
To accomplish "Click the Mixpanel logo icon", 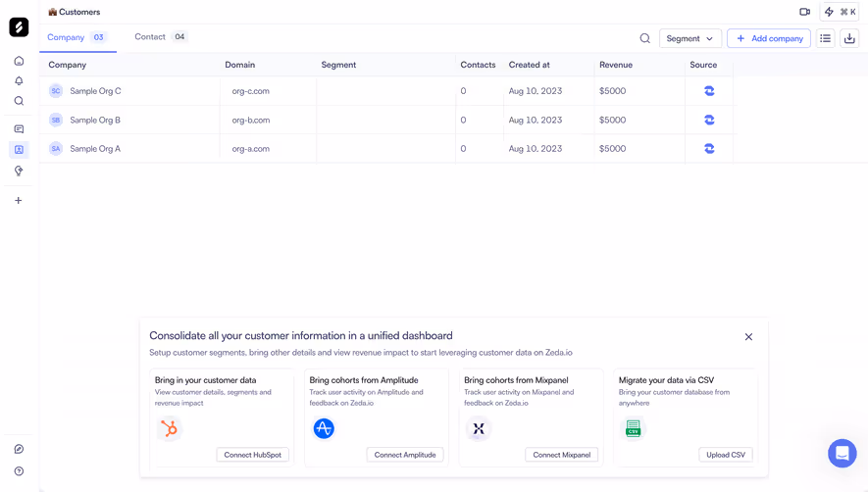I will pos(479,428).
